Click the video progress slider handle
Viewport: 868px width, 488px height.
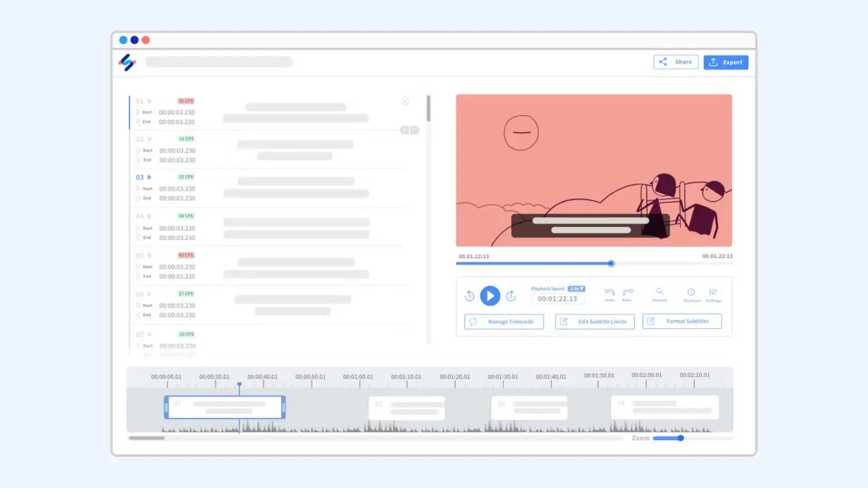pyautogui.click(x=611, y=263)
